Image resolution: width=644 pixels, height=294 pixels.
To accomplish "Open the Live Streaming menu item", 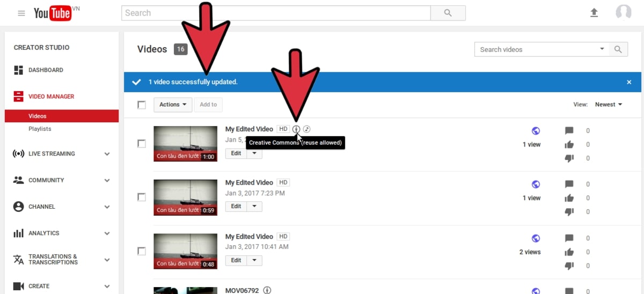I will [52, 153].
